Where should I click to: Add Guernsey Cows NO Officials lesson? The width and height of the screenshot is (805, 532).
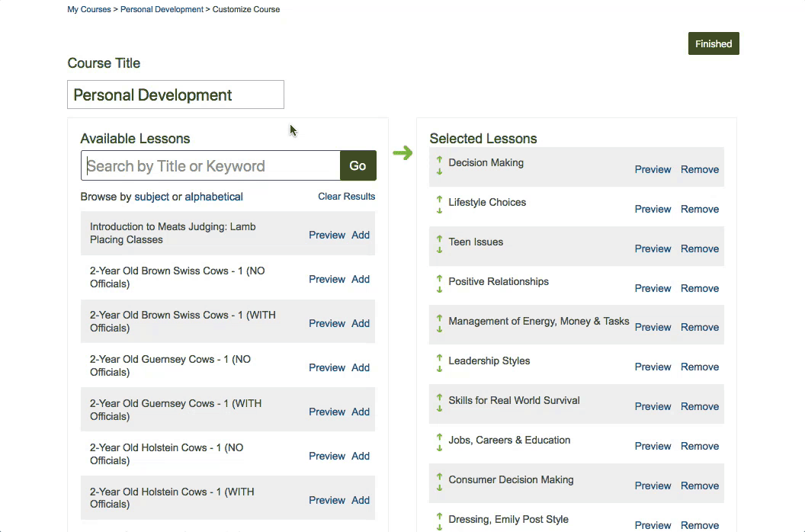point(361,367)
